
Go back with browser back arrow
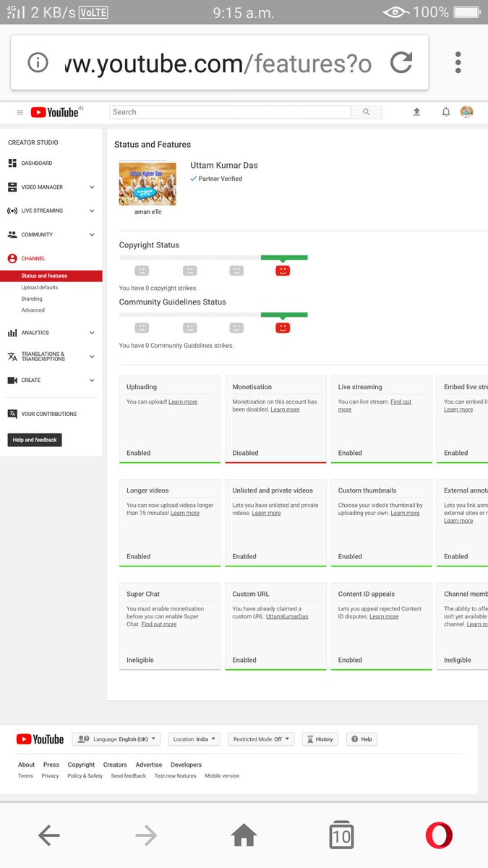(x=49, y=836)
